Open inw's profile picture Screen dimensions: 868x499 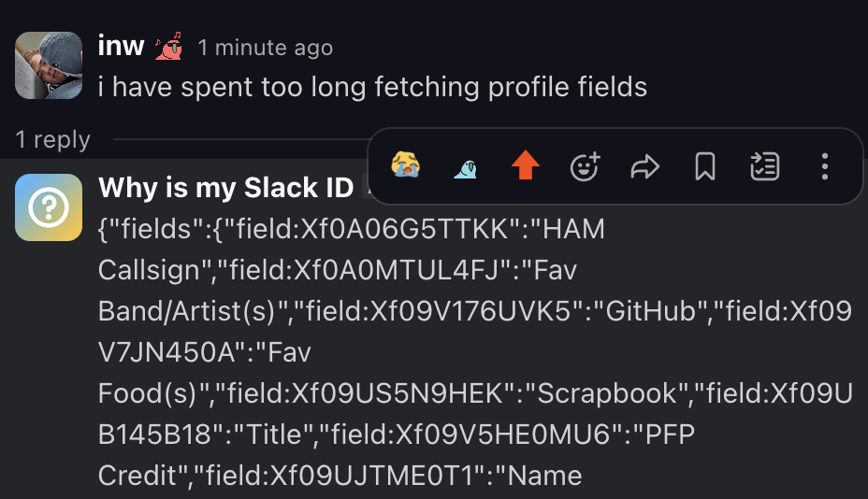click(x=43, y=65)
